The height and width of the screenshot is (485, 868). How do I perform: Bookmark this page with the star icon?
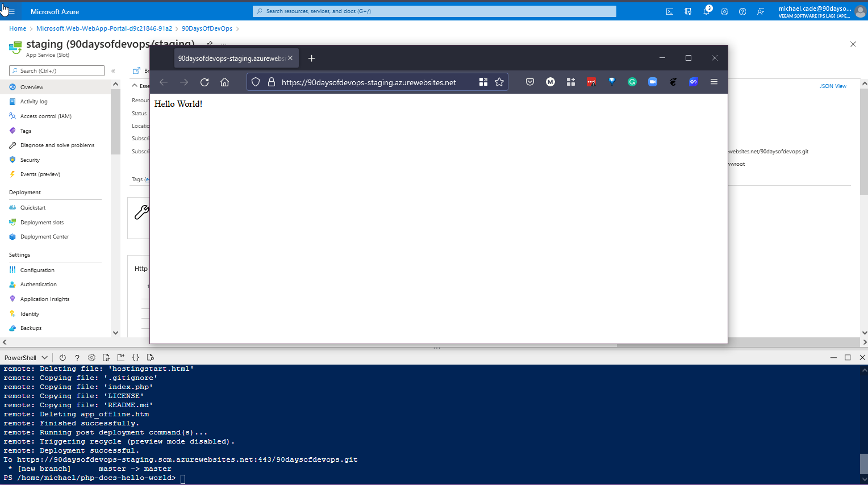coord(499,82)
